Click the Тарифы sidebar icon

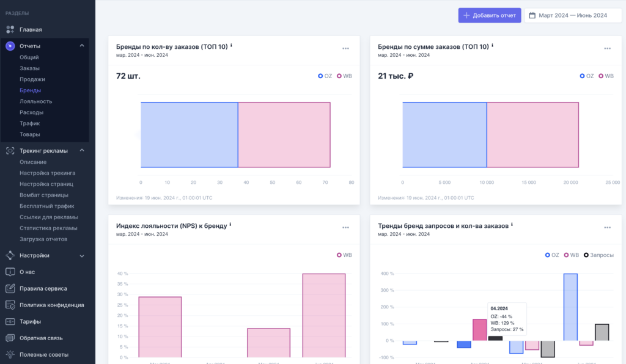(x=10, y=321)
